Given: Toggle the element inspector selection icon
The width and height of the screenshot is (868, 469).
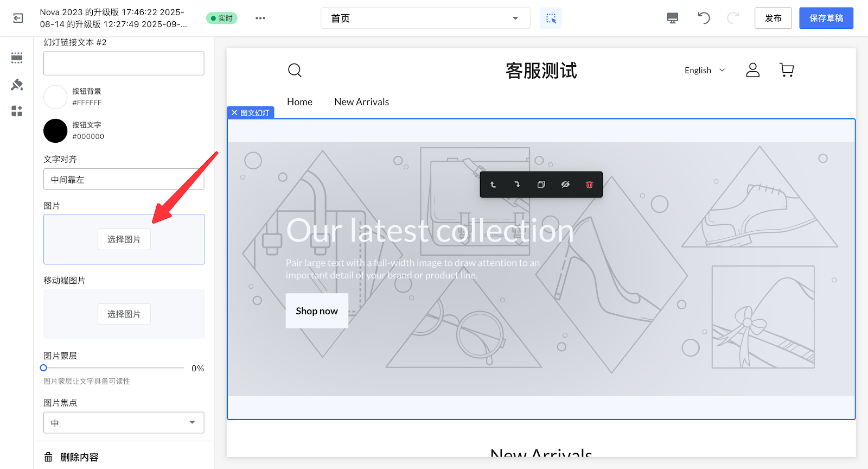Looking at the screenshot, I should [x=551, y=18].
